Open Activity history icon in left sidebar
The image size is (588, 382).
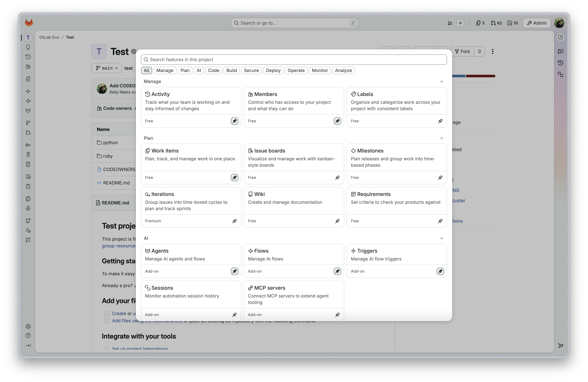click(x=28, y=57)
